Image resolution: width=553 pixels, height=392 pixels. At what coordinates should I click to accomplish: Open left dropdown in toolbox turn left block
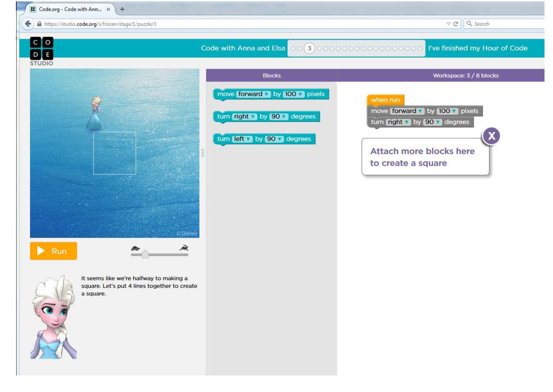coord(242,139)
